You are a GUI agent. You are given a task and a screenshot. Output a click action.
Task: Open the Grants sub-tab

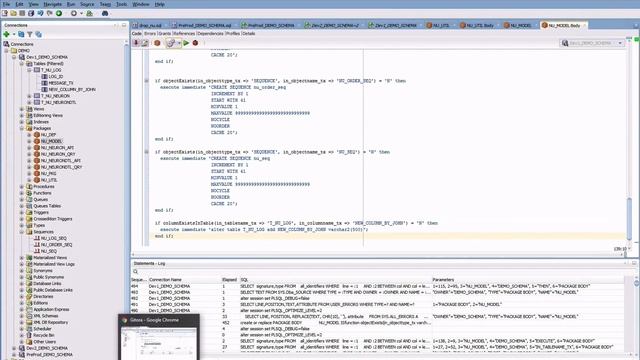pos(164,33)
